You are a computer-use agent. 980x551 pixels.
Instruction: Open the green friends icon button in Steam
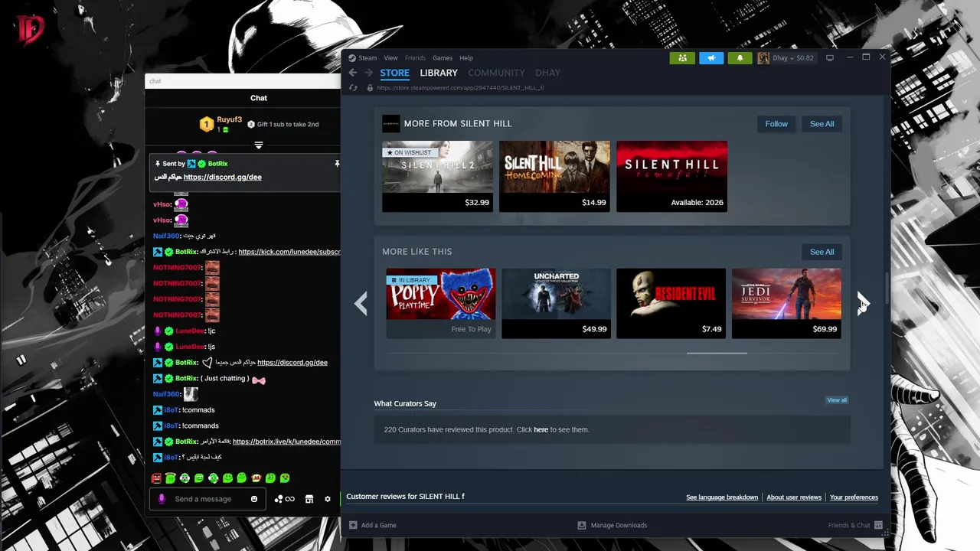coord(682,57)
